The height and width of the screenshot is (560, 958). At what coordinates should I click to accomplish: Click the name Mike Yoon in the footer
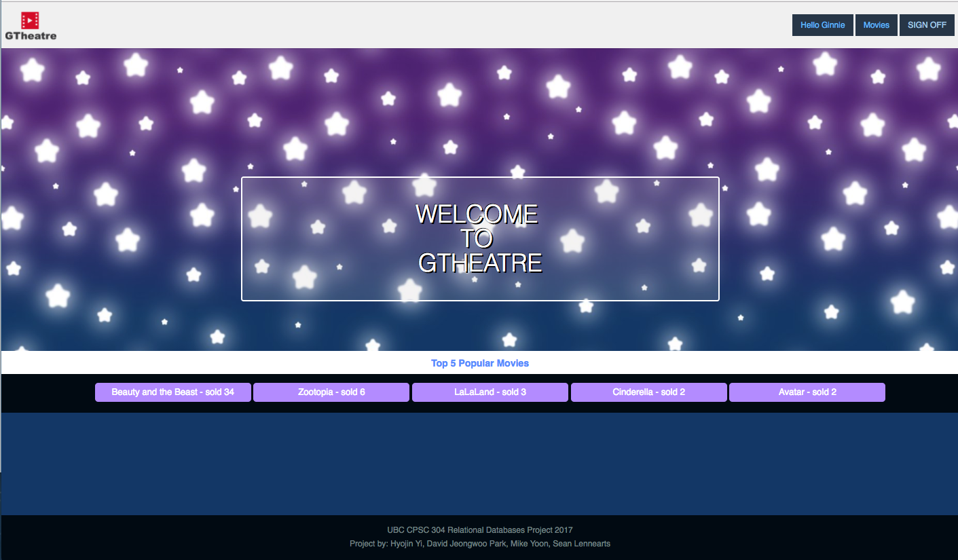(x=529, y=544)
